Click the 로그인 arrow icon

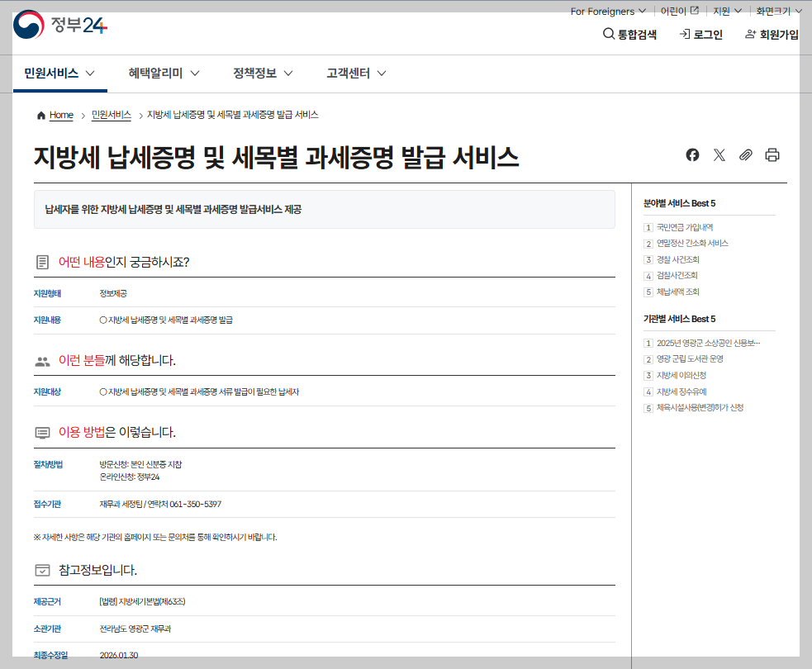click(x=684, y=35)
